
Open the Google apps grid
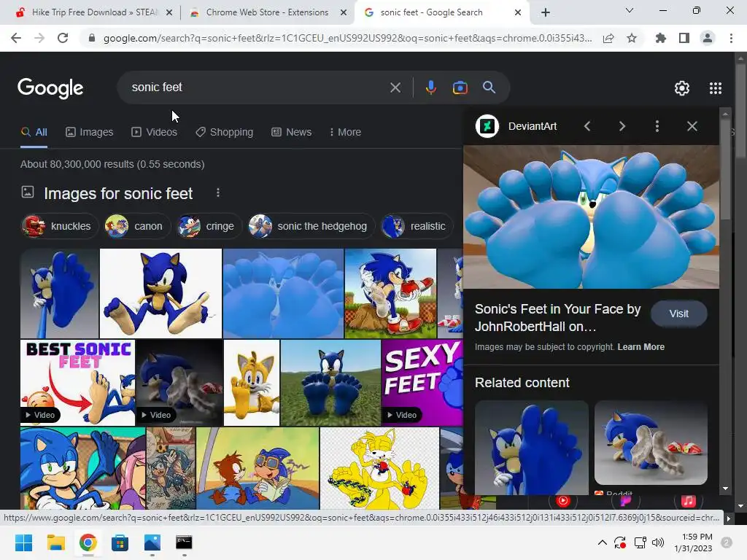[x=715, y=88]
